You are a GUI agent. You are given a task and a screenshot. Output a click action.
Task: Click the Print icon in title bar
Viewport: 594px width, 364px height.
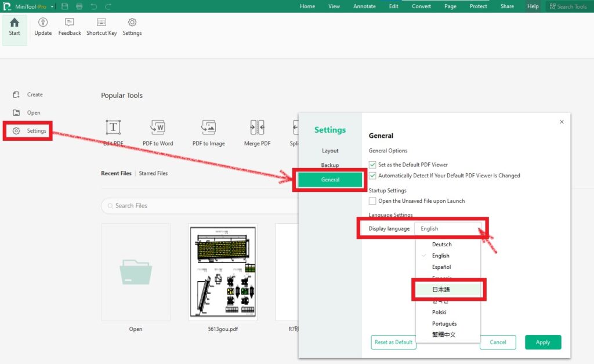tap(79, 6)
